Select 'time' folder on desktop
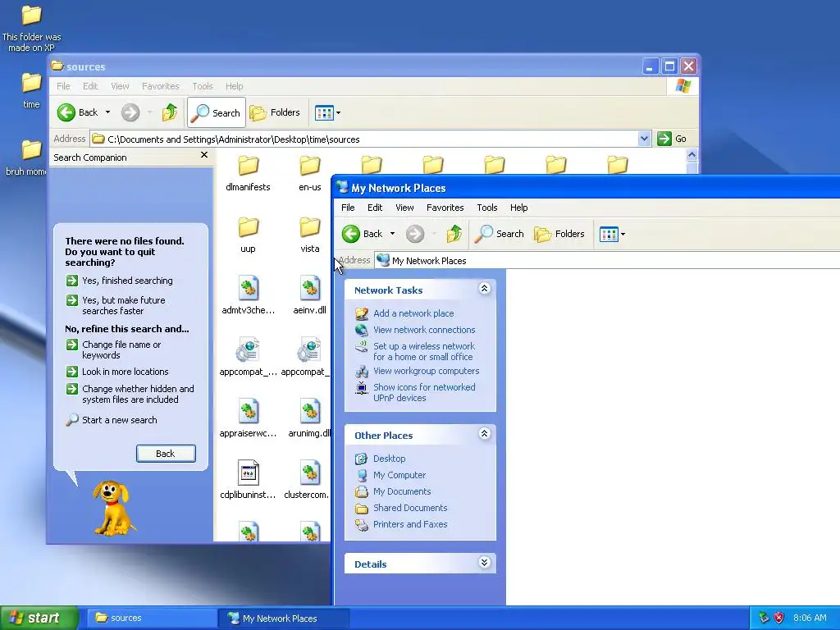The image size is (840, 630). pos(31,90)
